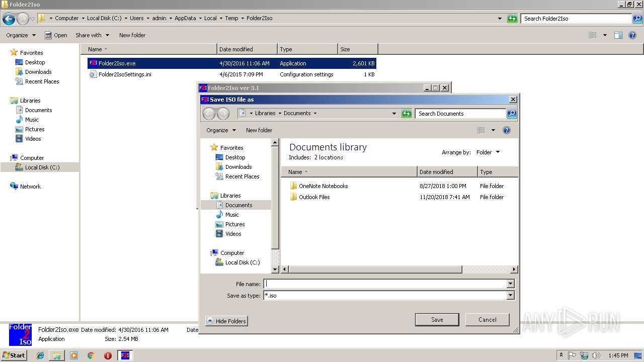644x362 pixels.
Task: Expand view options arrow in save dialog
Action: [x=493, y=130]
